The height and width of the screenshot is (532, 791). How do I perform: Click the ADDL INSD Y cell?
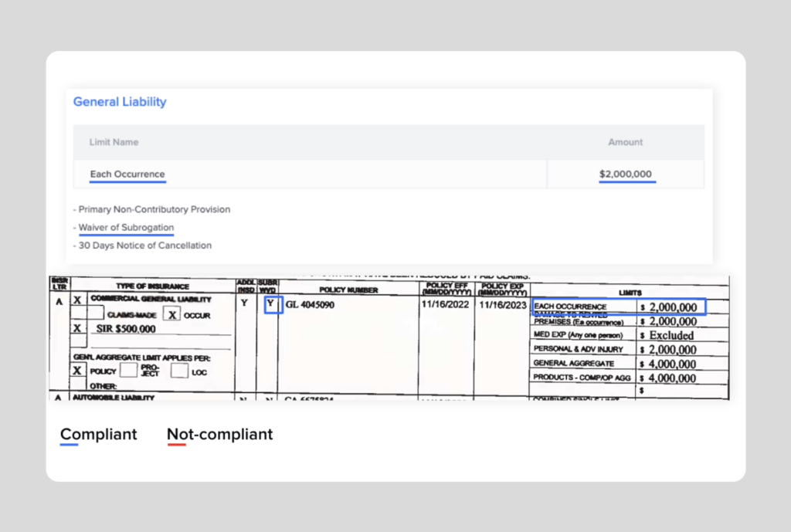tap(245, 303)
